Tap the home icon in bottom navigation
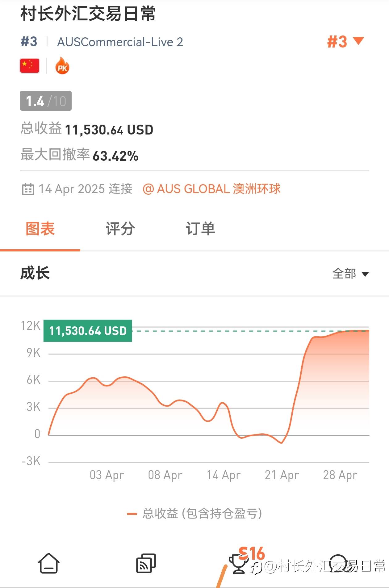 [x=49, y=563]
